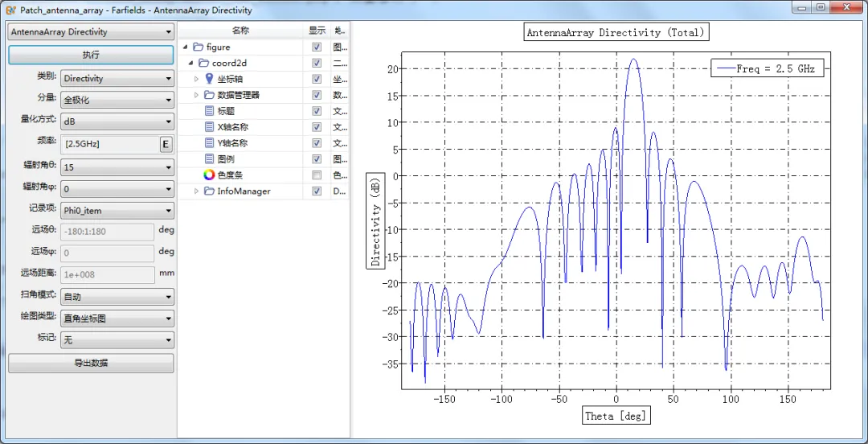
Task: Click the 数据管理器 folder icon
Action: 209,95
